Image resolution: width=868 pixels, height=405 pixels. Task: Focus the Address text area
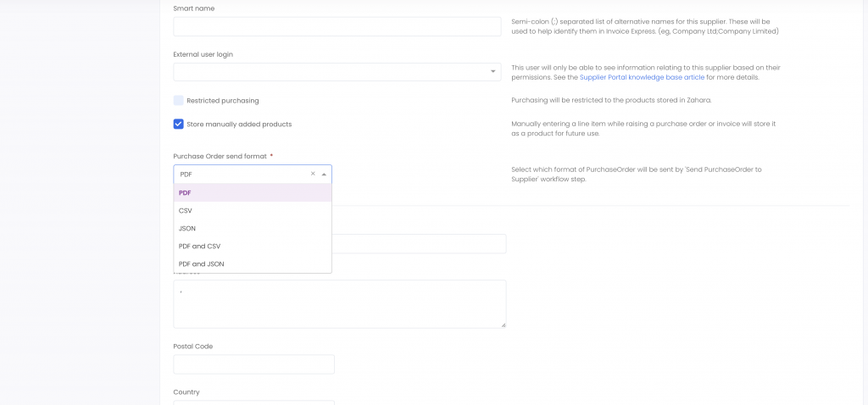[339, 303]
